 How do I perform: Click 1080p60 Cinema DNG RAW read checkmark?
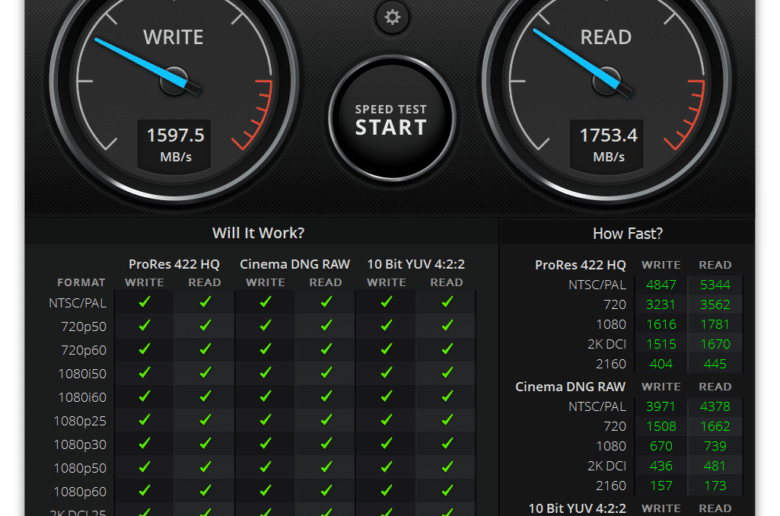click(326, 490)
